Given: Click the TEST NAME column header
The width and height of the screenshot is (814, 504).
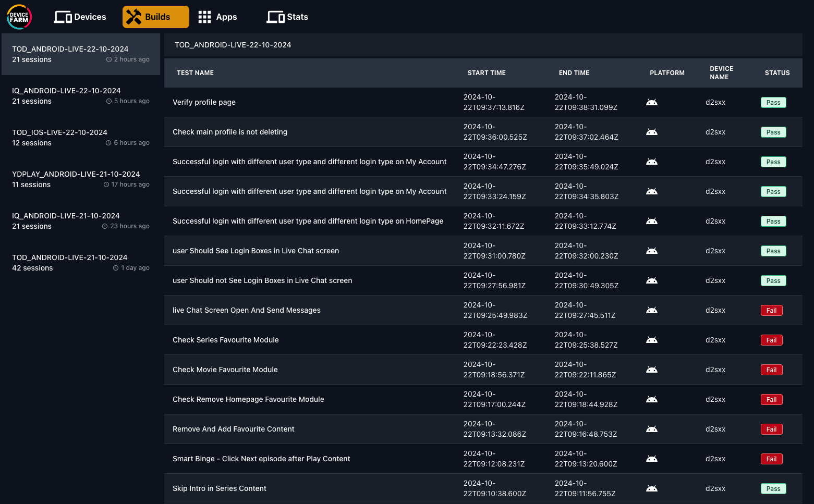Looking at the screenshot, I should coord(195,73).
